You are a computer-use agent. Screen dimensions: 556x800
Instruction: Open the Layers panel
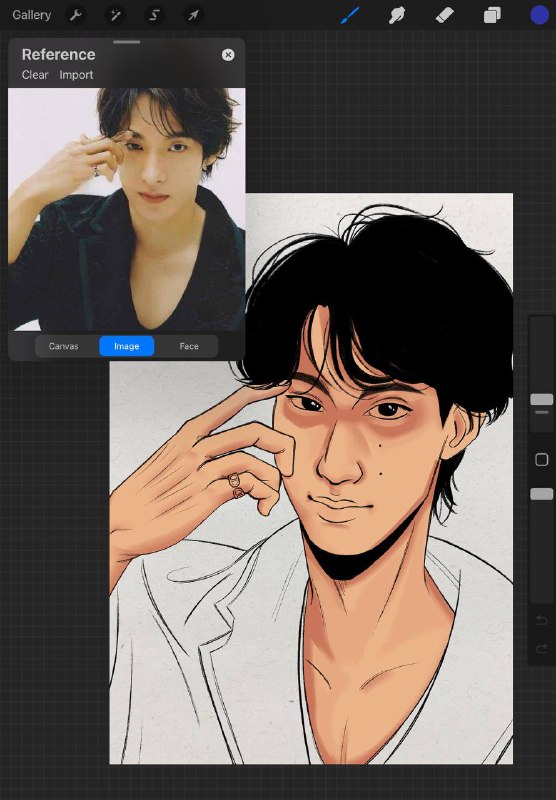(x=492, y=15)
